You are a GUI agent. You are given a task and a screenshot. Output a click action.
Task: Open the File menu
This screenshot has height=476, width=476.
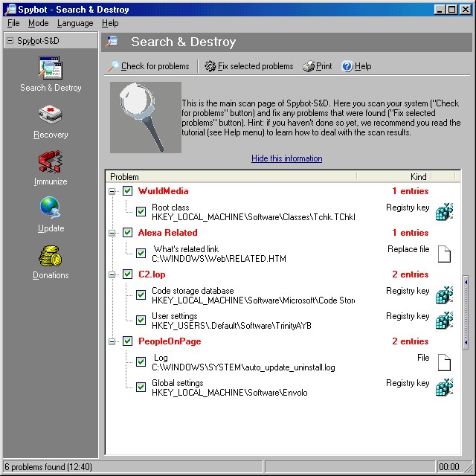pyautogui.click(x=13, y=23)
